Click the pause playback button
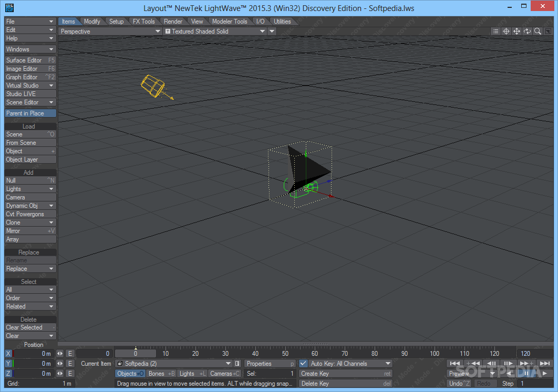The height and width of the screenshot is (392, 558). [526, 374]
